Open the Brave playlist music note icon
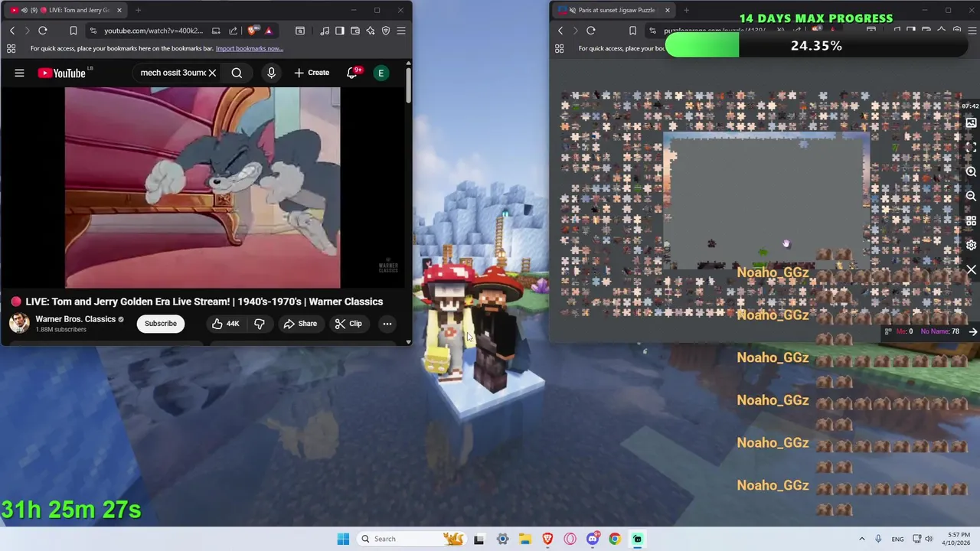Screen dimensions: 980x551 point(325,31)
